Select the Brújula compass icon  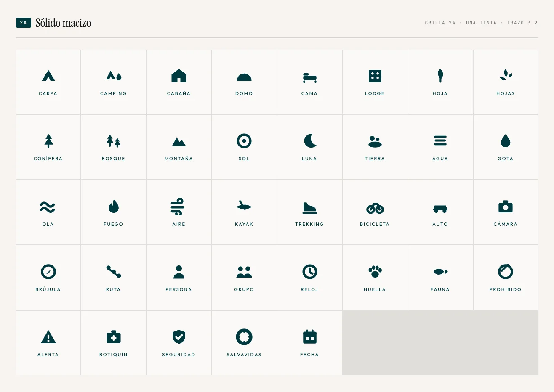coord(48,272)
